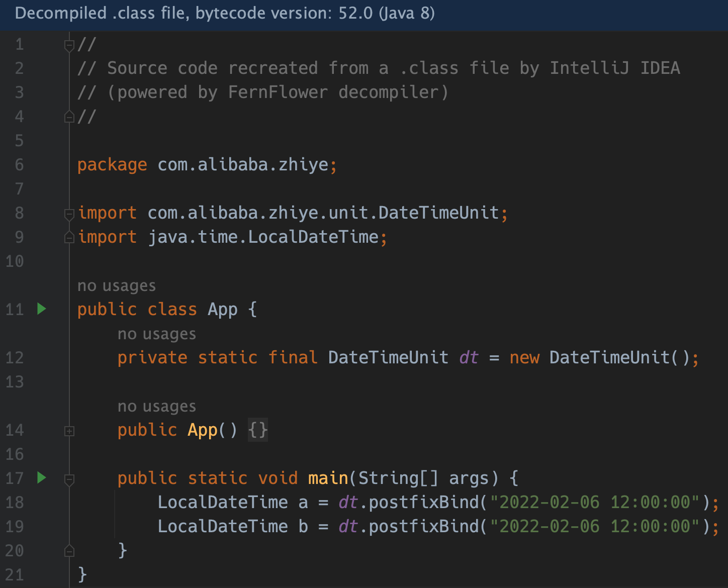Expand the folded App() constructor
728x588 pixels.
tap(69, 431)
